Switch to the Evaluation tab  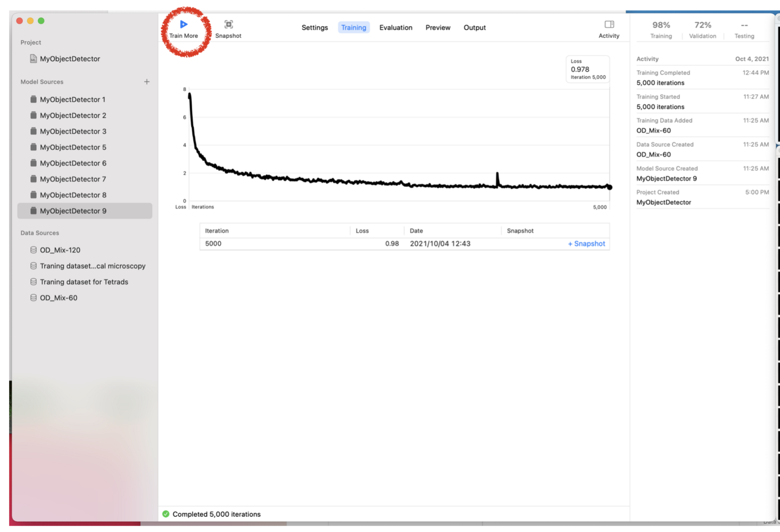pos(395,28)
